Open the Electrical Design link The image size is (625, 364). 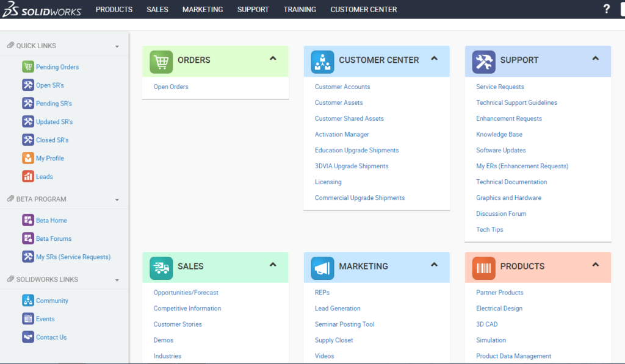pos(499,309)
